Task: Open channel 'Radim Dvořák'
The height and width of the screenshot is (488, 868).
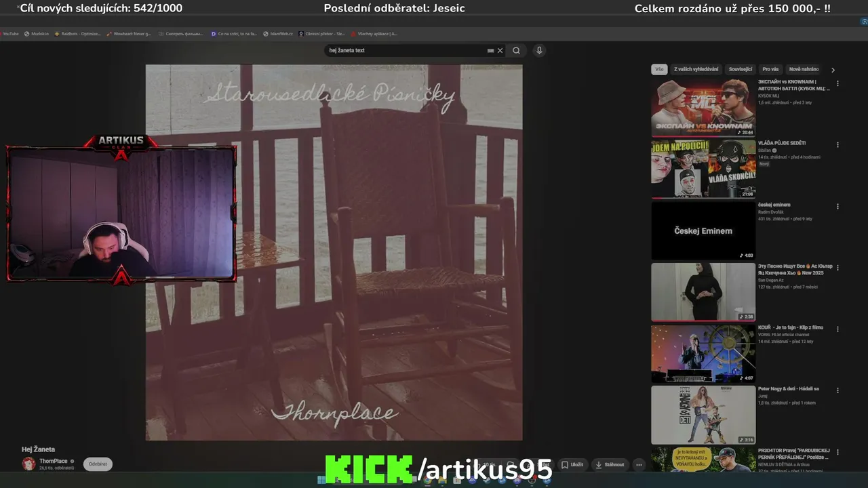Action: coord(770,212)
